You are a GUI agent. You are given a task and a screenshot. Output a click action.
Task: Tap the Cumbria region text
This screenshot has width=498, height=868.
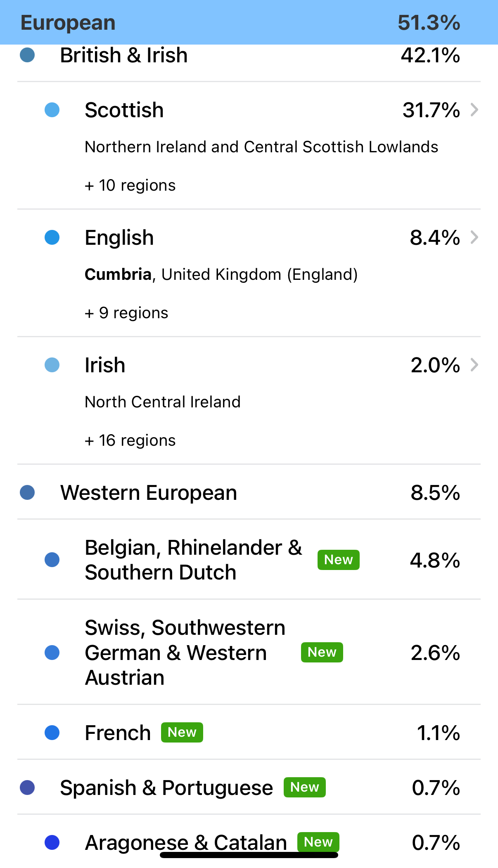click(118, 274)
